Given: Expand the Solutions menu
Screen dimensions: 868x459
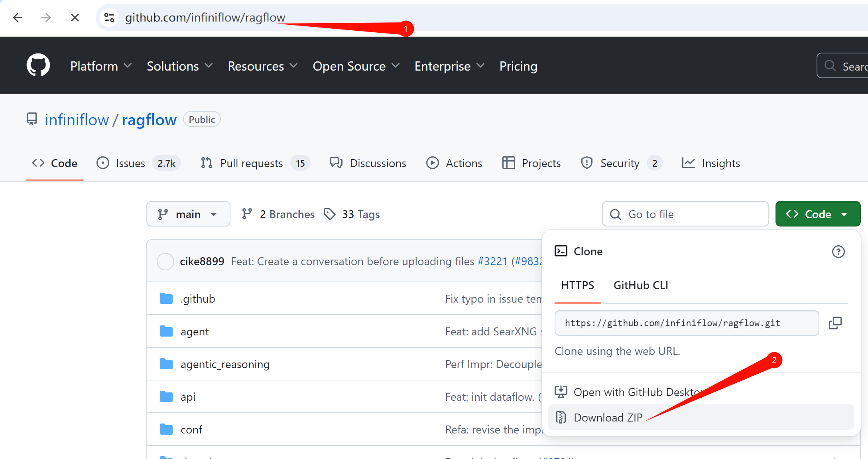Looking at the screenshot, I should (x=180, y=66).
